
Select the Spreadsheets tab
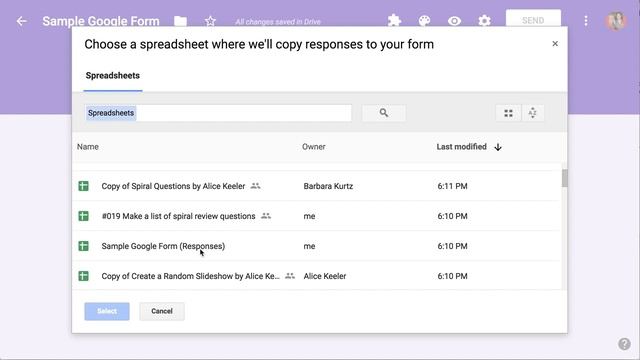(113, 76)
